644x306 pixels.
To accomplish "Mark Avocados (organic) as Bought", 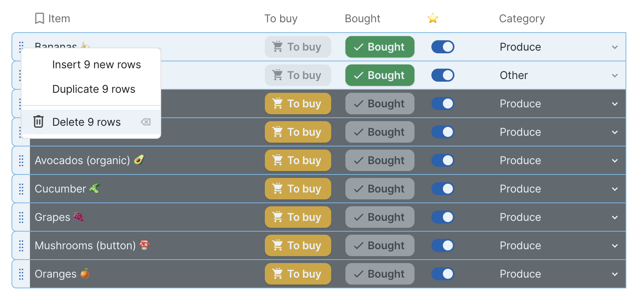I will point(380,160).
